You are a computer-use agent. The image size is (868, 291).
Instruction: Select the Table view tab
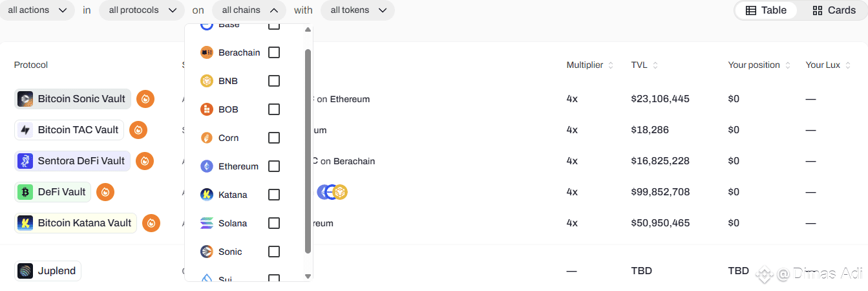point(766,10)
